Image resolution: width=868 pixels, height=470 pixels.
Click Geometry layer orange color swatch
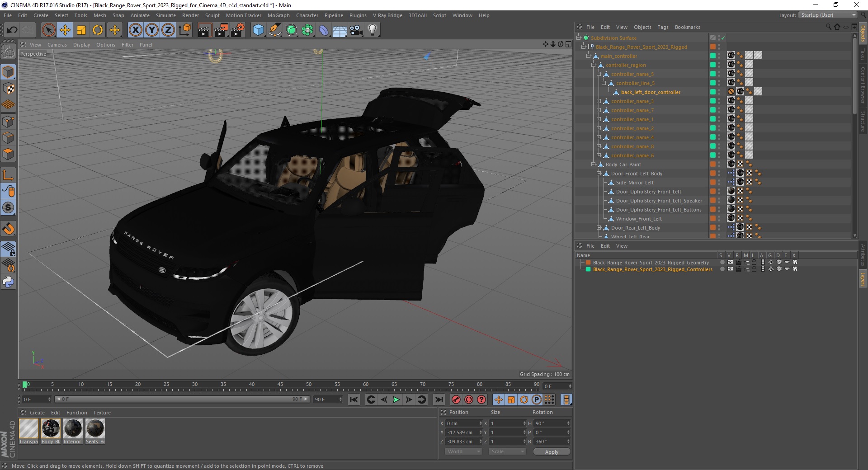[588, 262]
